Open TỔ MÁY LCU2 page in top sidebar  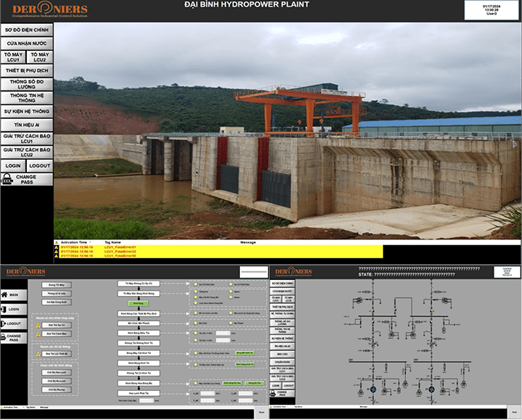(x=41, y=57)
